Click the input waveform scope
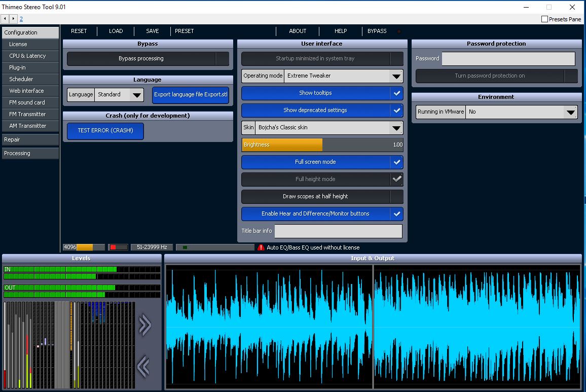Image resolution: width=586 pixels, height=392 pixels. pyautogui.click(x=269, y=327)
